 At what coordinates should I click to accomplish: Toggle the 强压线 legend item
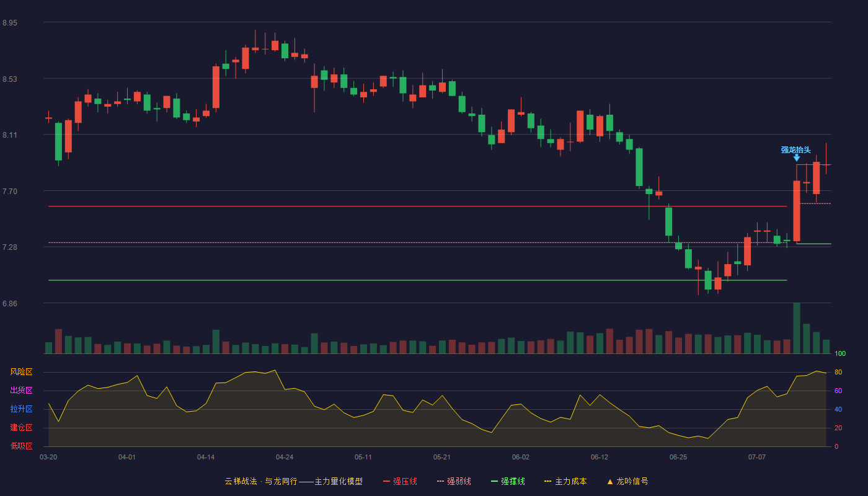pyautogui.click(x=400, y=481)
